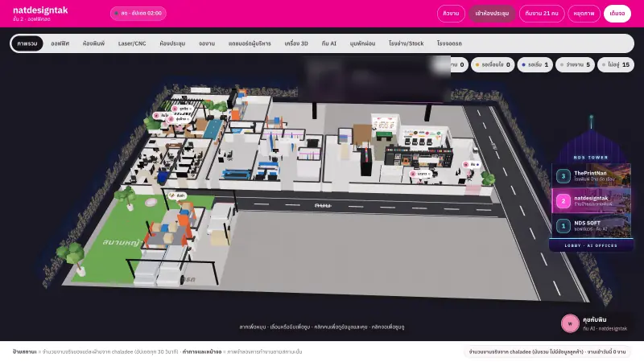This screenshot has height=362, width=644.
Task: Filter by ไม่อยู่ 15 status chip
Action: pos(616,65)
